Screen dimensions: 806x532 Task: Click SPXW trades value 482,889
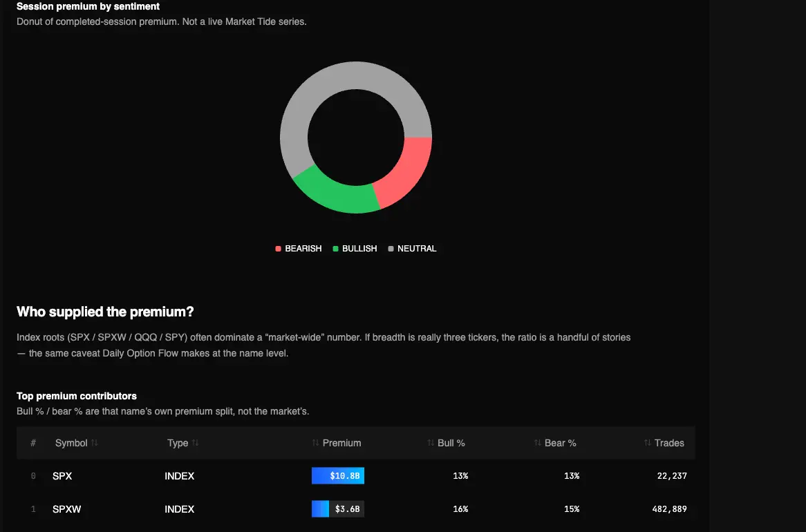pos(669,509)
